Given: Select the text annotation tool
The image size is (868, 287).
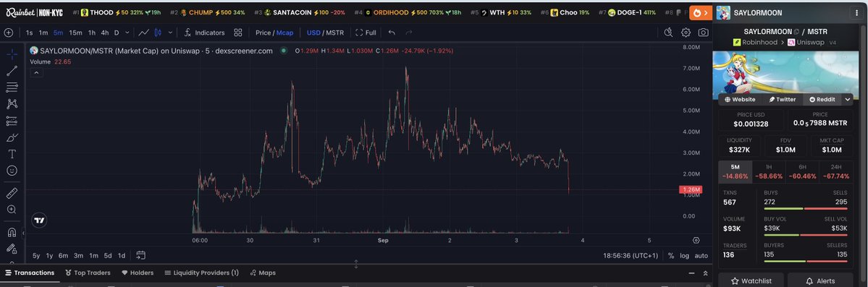Looking at the screenshot, I should [x=12, y=154].
